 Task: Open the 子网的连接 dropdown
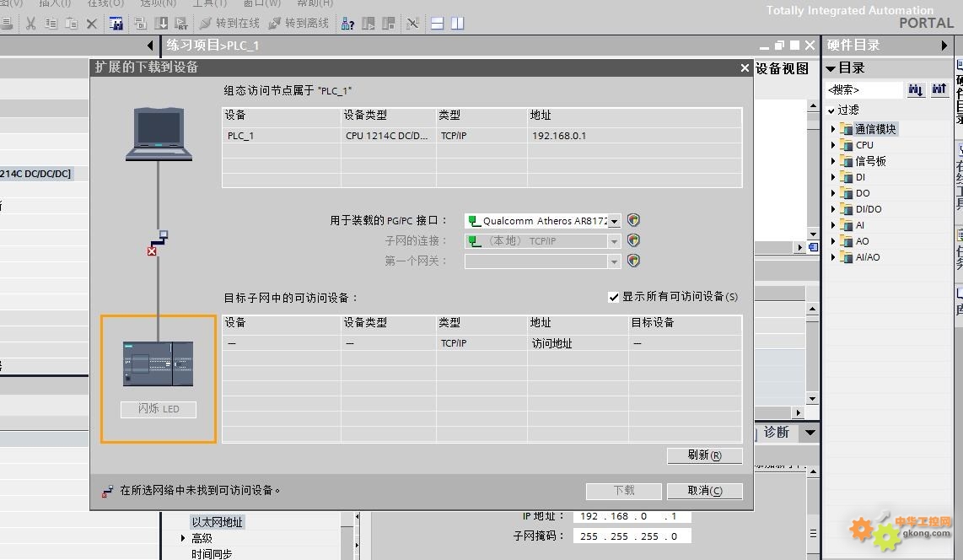tap(614, 241)
